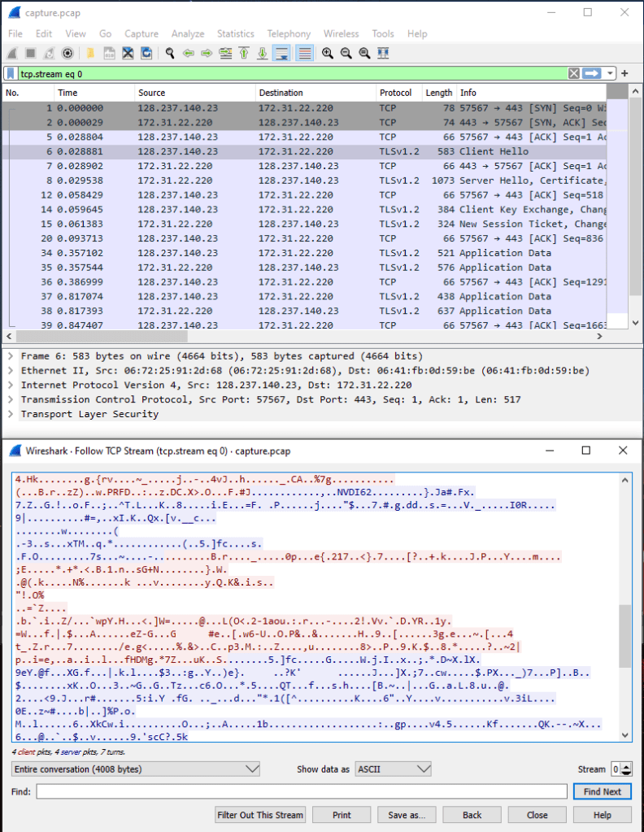Open the Statistics menu

(x=235, y=33)
